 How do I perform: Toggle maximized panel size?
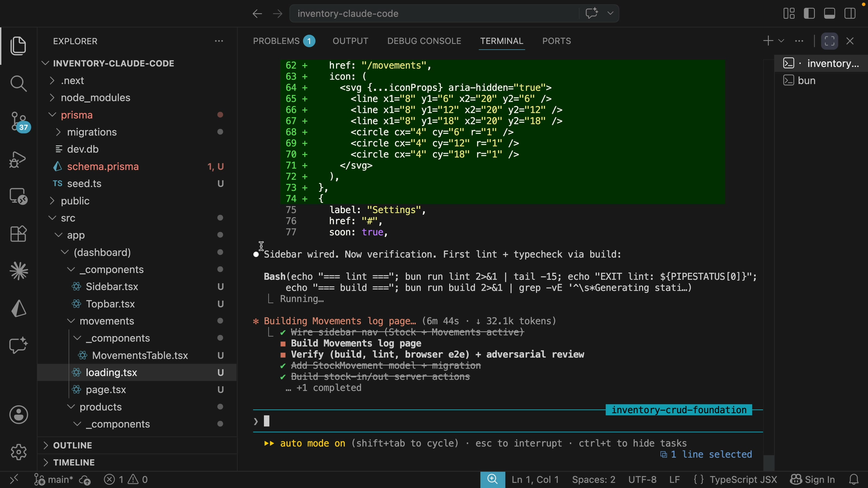tap(829, 41)
